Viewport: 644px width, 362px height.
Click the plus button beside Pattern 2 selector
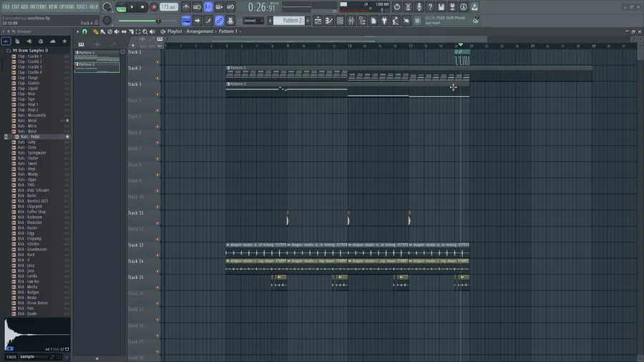click(x=308, y=21)
